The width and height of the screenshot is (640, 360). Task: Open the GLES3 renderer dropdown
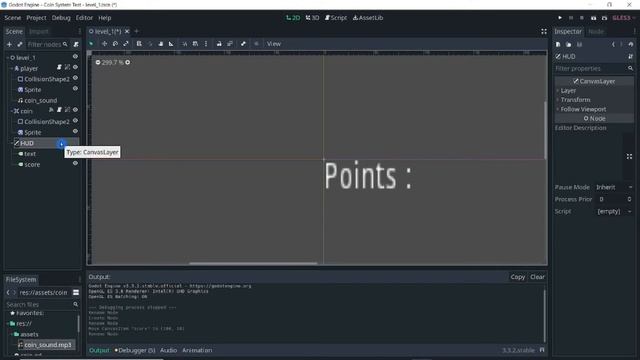(624, 18)
